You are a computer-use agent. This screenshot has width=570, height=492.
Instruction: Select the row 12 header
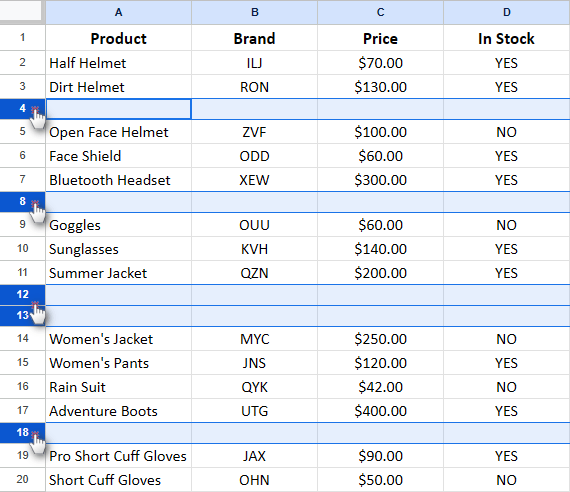23,295
